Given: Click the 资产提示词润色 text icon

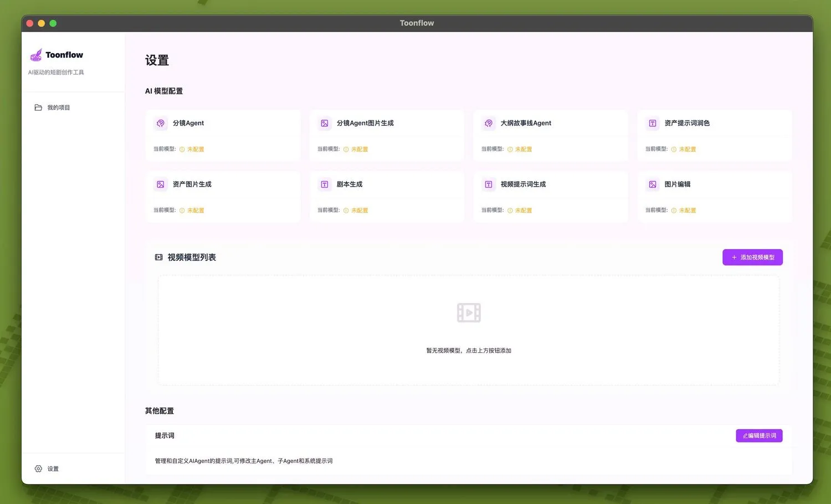Looking at the screenshot, I should [653, 123].
